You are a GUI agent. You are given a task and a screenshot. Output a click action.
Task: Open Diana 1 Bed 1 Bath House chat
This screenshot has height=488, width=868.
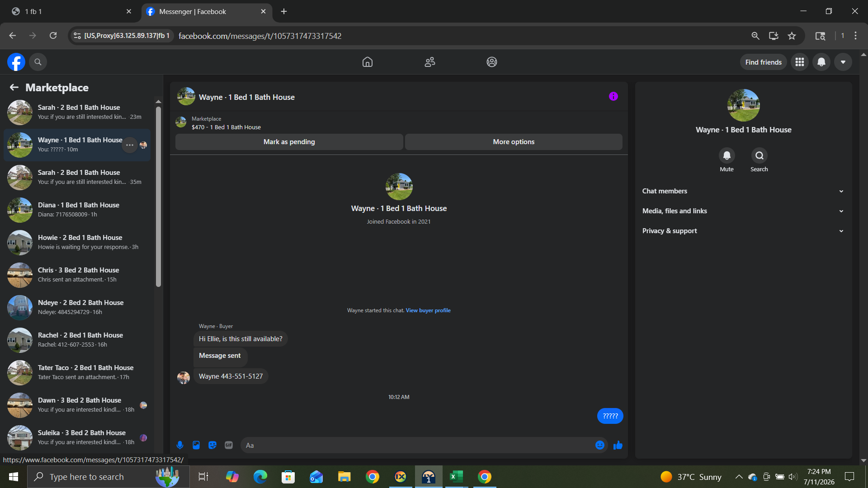click(77, 210)
